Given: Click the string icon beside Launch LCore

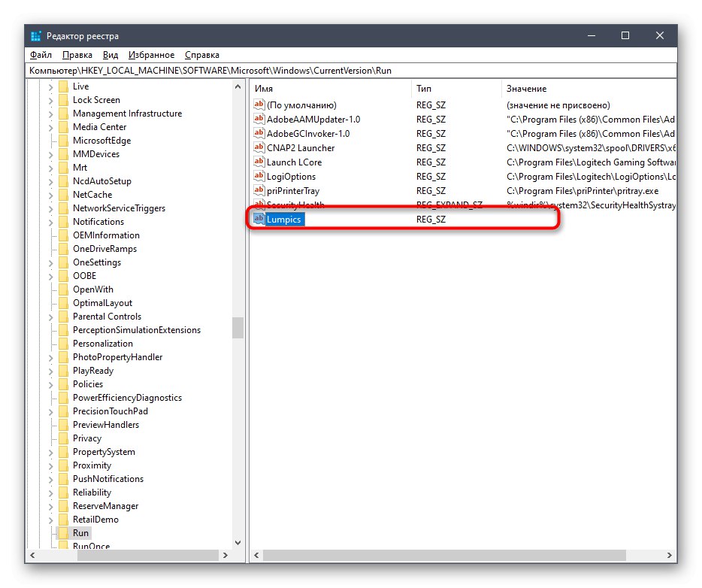Looking at the screenshot, I should click(259, 162).
